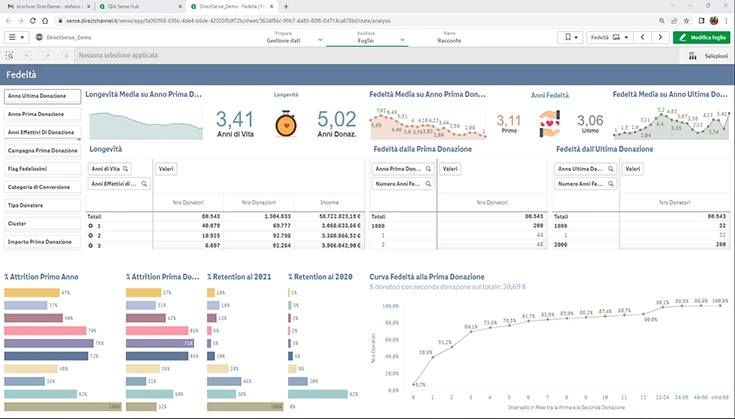Viewport: 735px width, 419px height.
Task: Reload the browser page
Action: click(x=33, y=21)
